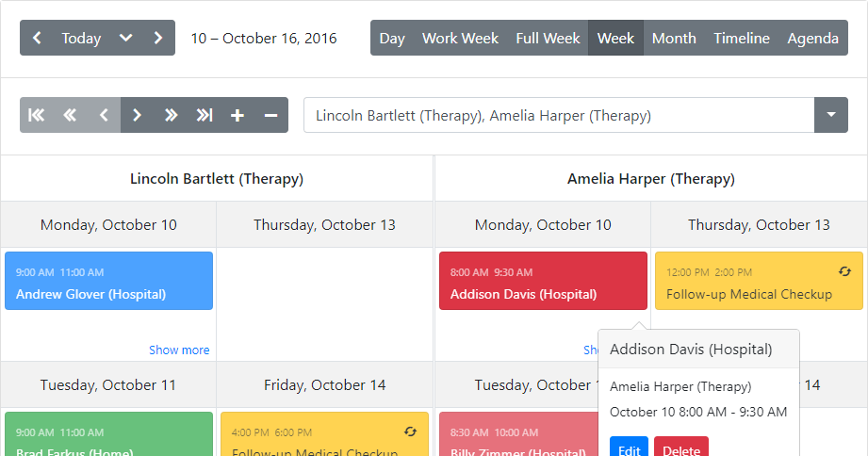The height and width of the screenshot is (456, 868).
Task: Jump to first resource page
Action: (37, 115)
